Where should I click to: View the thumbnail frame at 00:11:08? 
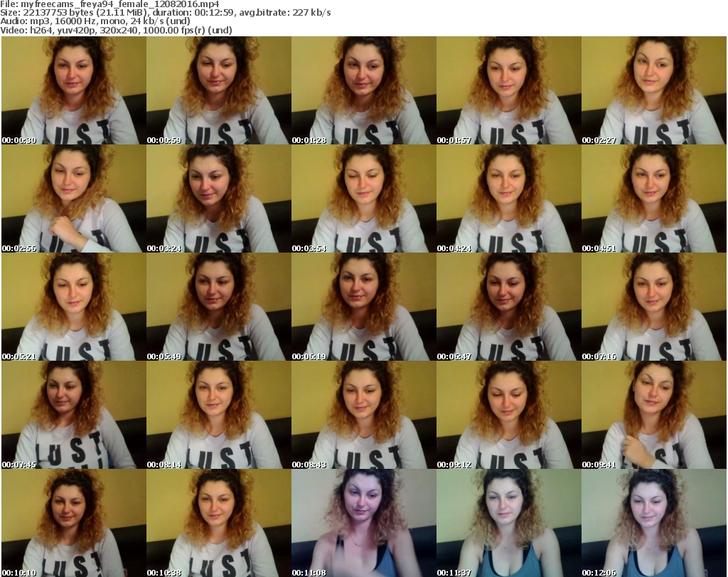(363, 523)
